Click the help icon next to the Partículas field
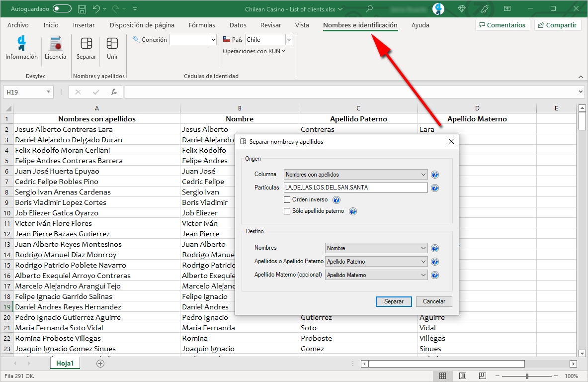Image resolution: width=588 pixels, height=382 pixels. coord(434,188)
